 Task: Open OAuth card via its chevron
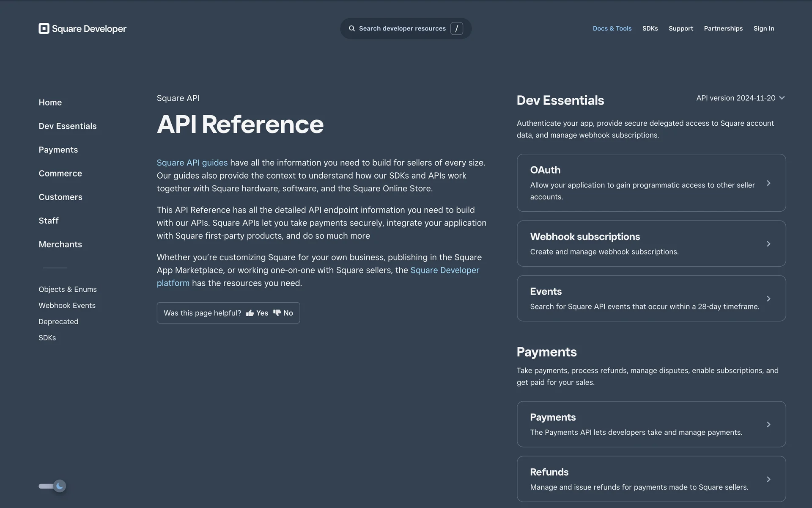click(x=768, y=183)
